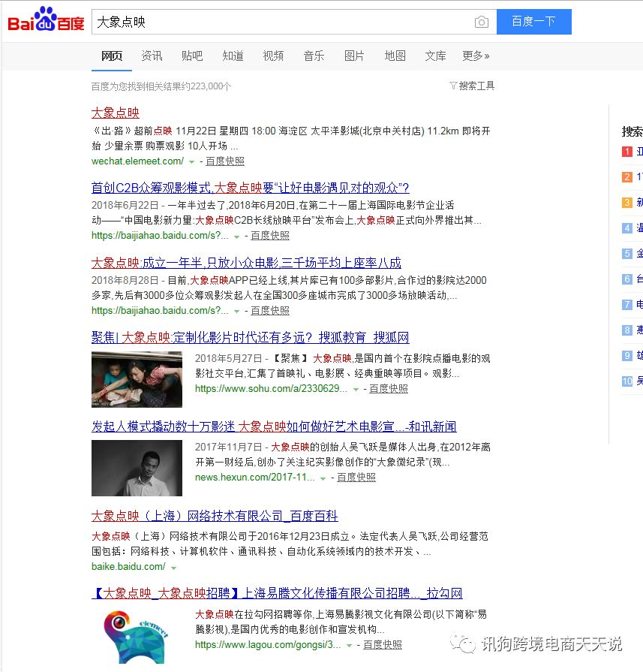Switch to the 地图 tab
Screen dimensions: 643x672
pyautogui.click(x=395, y=56)
